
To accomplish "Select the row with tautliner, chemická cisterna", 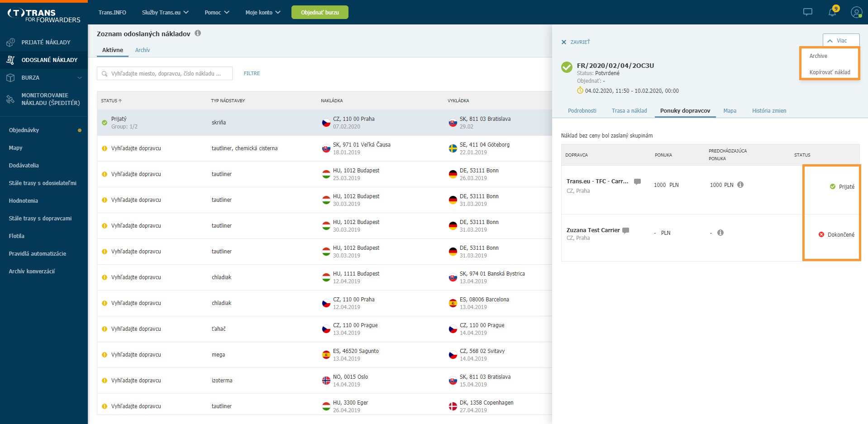I will point(324,148).
